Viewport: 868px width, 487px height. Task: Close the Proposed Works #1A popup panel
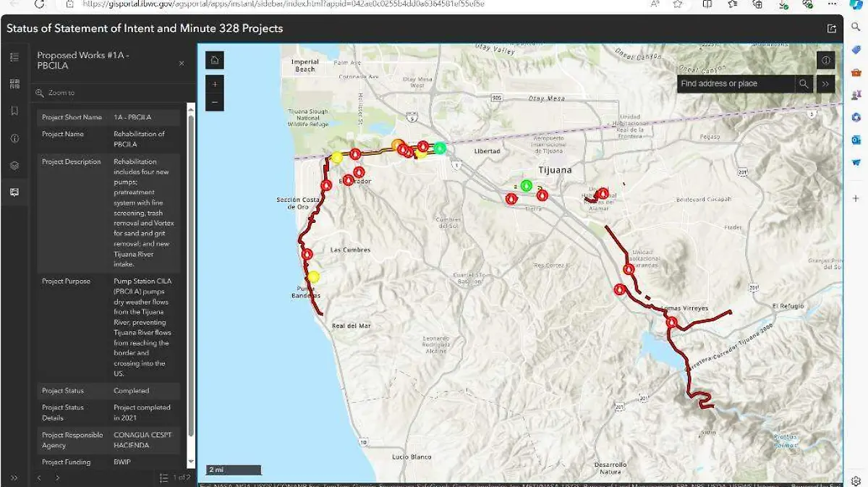pyautogui.click(x=182, y=64)
